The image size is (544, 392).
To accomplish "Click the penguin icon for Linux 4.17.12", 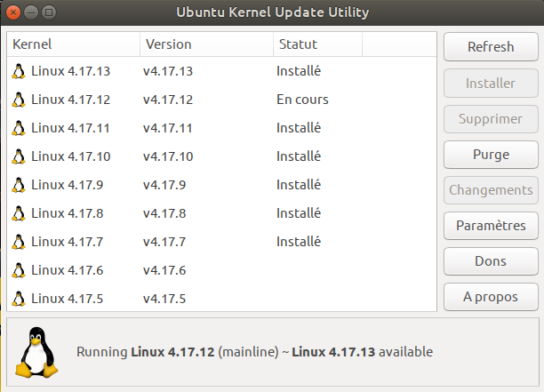I will 19,100.
